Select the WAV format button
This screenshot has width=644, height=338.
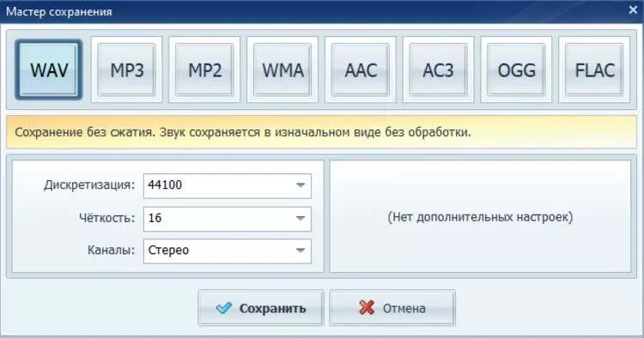[x=49, y=69]
